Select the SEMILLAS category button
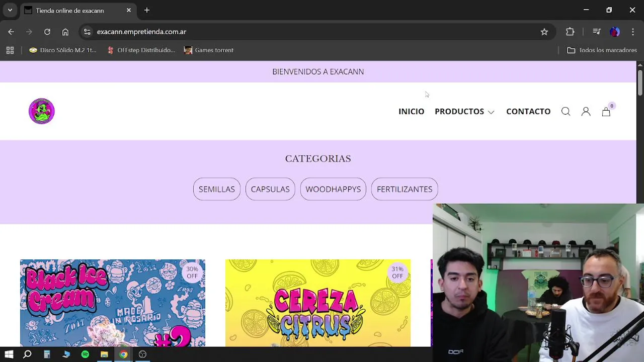Viewport: 644px width, 362px height. (217, 189)
